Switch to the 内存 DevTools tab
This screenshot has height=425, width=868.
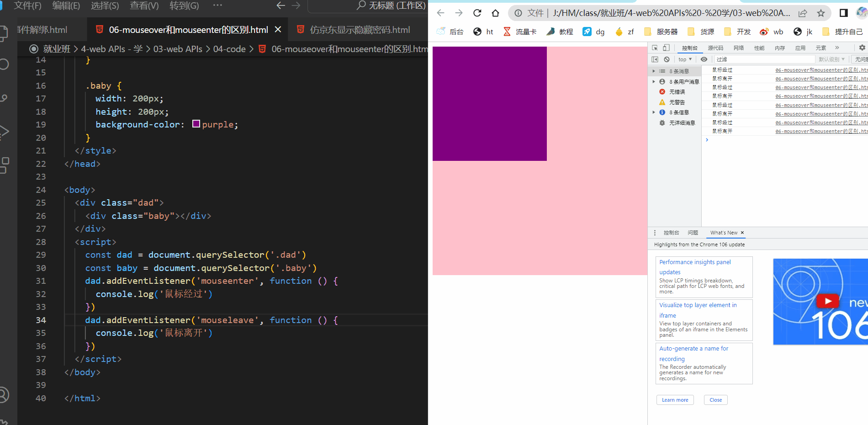click(x=780, y=48)
